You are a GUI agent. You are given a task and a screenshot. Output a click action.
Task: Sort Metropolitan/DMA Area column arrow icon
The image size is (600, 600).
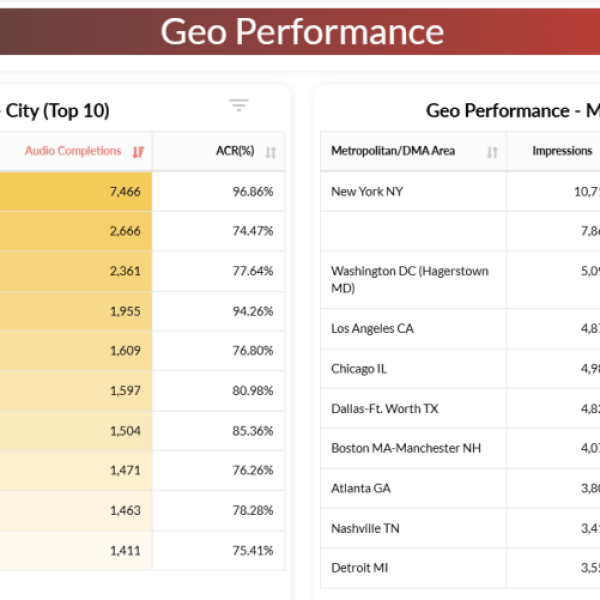[492, 152]
